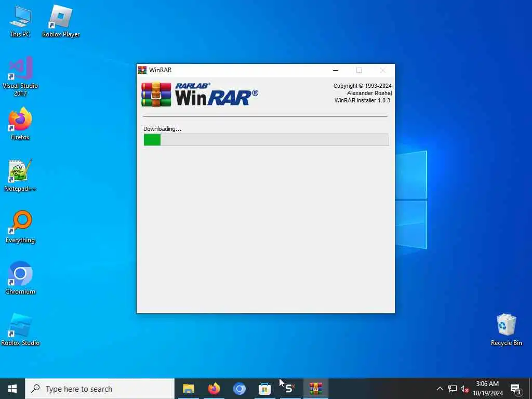Click the download progress bar
This screenshot has width=532, height=399.
pyautogui.click(x=266, y=140)
